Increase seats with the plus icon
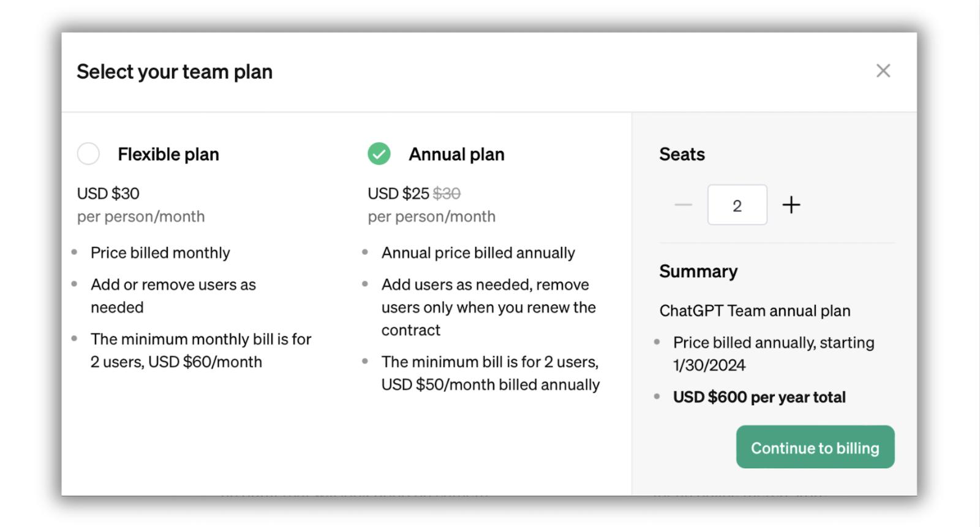Image resolution: width=980 pixels, height=527 pixels. (791, 205)
